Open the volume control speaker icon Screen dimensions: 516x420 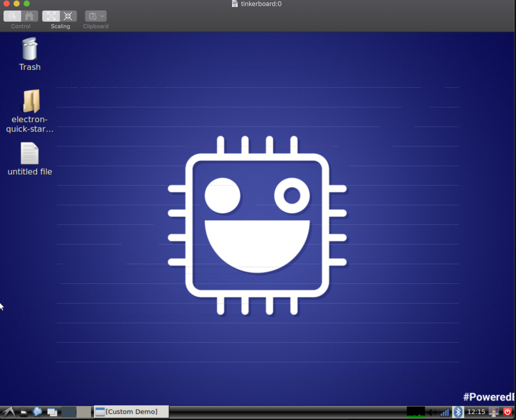432,412
